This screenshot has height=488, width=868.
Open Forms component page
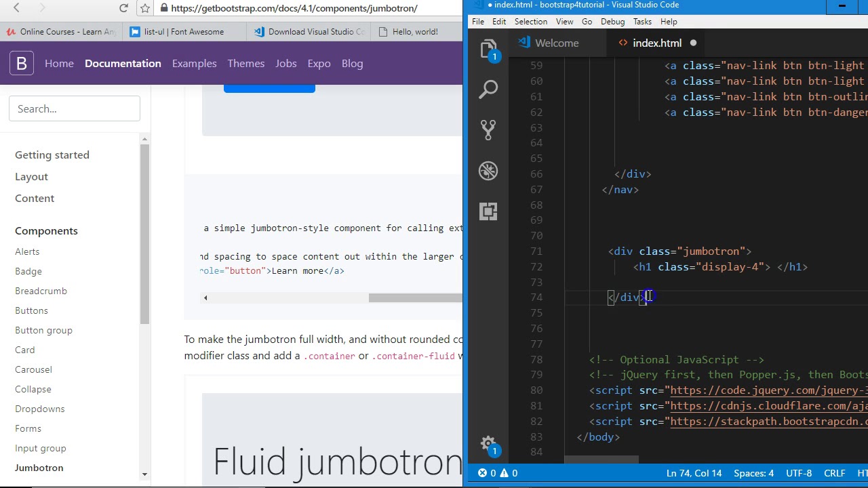(28, 428)
